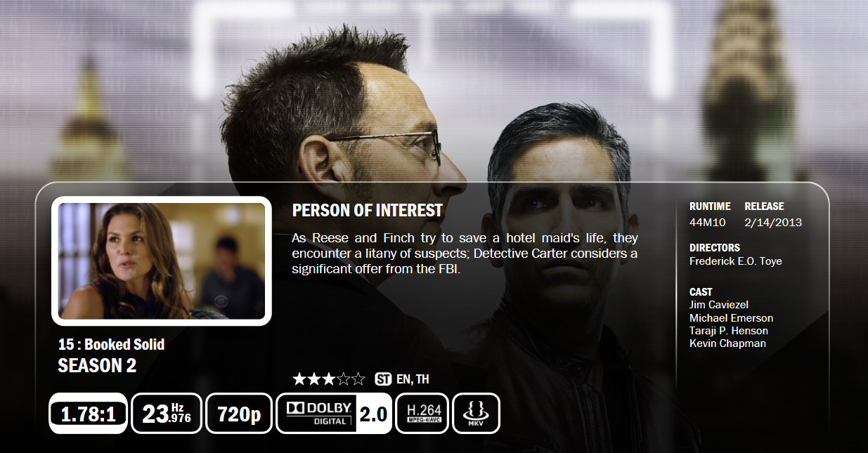Open the Booked Solid episode thumbnail
This screenshot has height=453, width=868.
[x=162, y=261]
